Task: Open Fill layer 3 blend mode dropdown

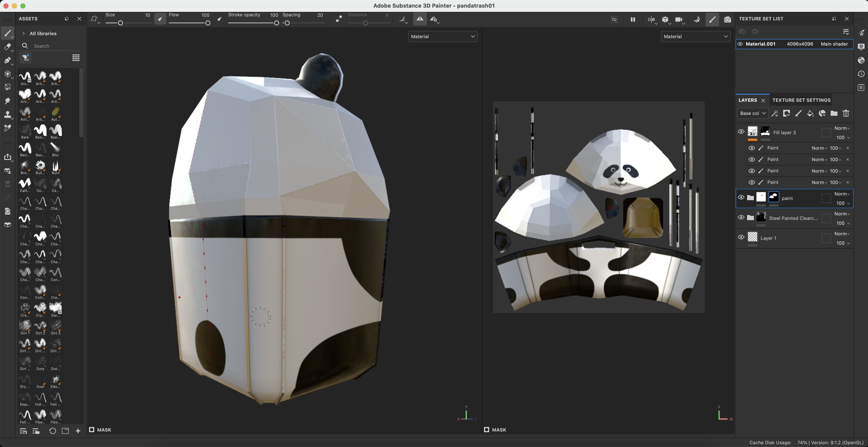Action: [842, 128]
